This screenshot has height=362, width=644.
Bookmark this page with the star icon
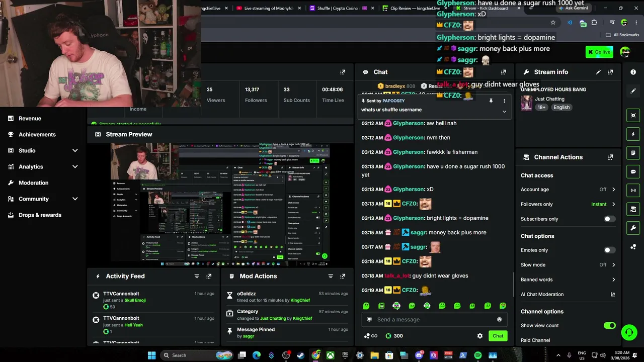pos(553,23)
